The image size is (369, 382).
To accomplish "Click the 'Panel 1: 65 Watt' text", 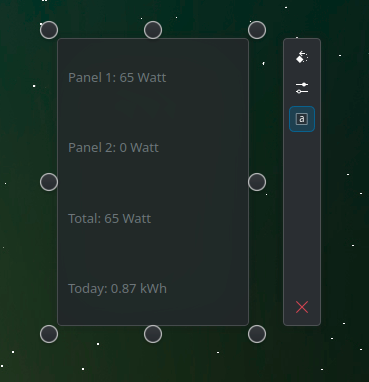I will point(117,78).
